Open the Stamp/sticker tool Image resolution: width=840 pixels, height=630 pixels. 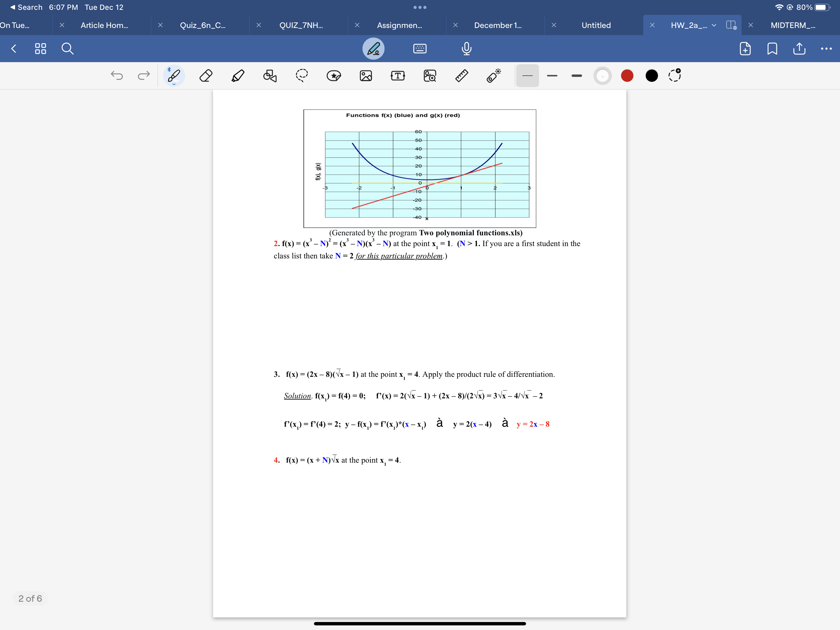tap(334, 76)
